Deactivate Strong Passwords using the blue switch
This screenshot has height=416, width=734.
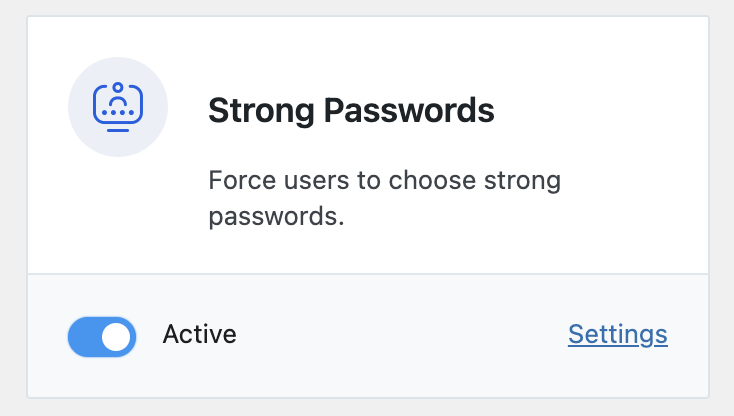click(102, 337)
